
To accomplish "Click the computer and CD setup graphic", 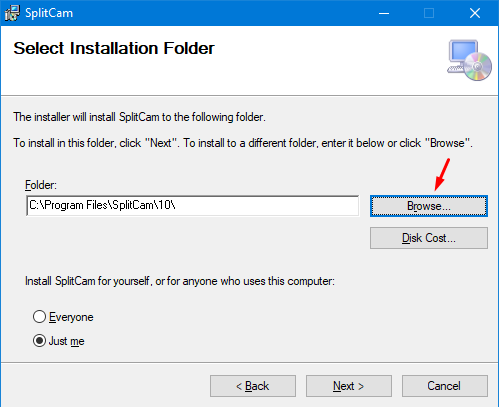I will [x=469, y=60].
